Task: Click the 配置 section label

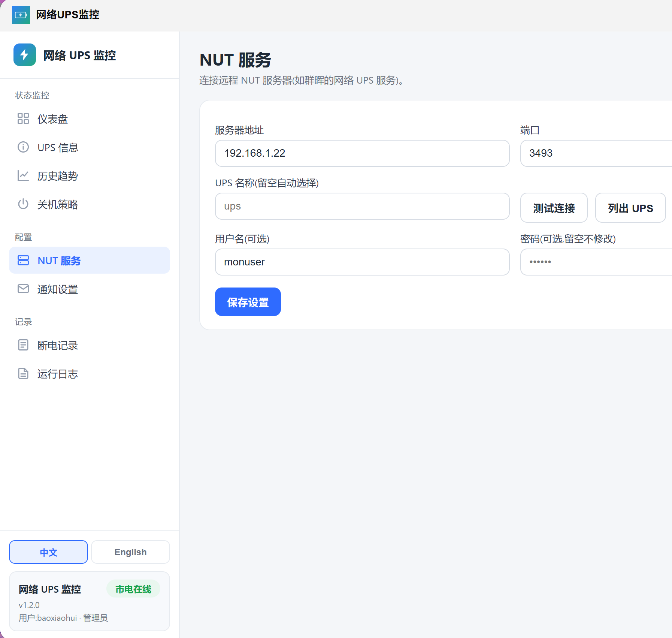Action: (x=23, y=237)
